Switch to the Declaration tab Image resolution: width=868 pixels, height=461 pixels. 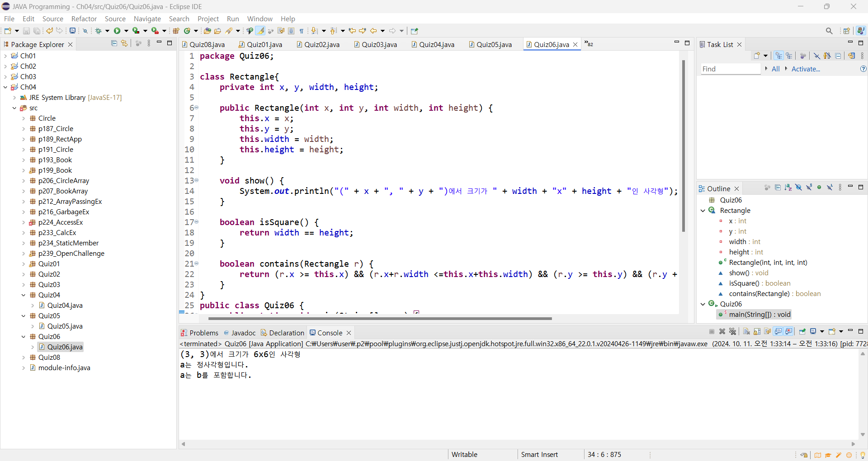click(283, 333)
